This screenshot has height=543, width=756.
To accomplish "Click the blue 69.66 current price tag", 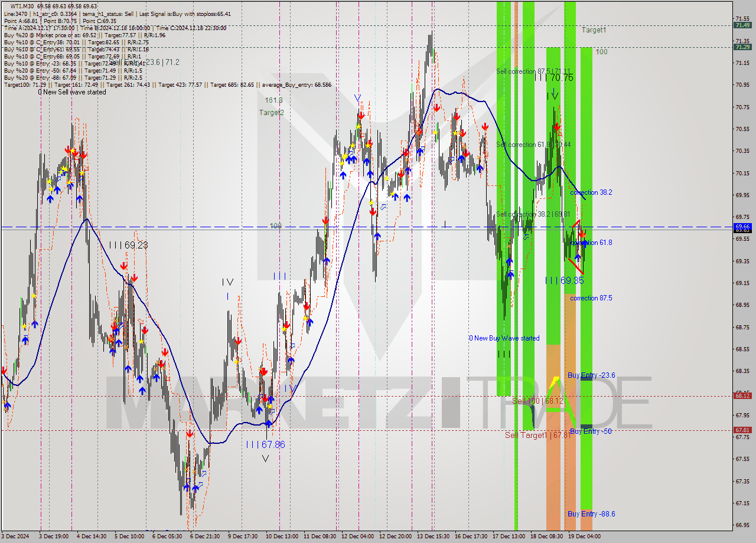I will pyautogui.click(x=742, y=226).
